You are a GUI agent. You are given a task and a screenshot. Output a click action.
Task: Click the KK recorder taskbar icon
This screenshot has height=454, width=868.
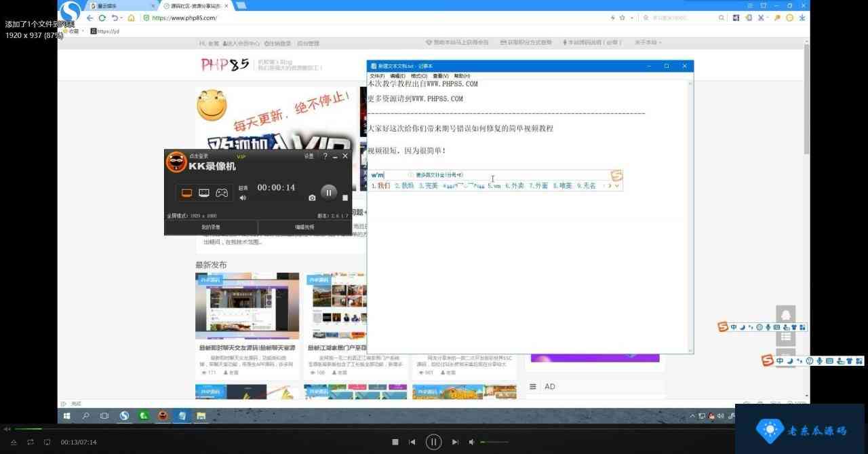[x=163, y=415]
